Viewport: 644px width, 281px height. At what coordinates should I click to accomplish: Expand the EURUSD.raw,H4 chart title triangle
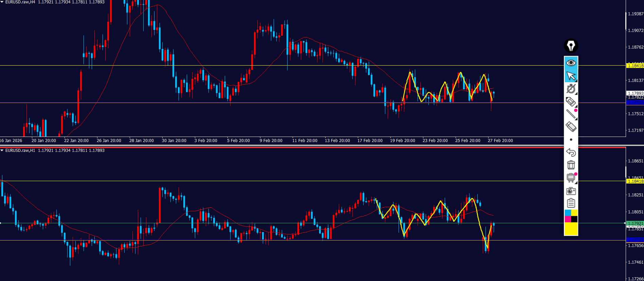[2, 2]
